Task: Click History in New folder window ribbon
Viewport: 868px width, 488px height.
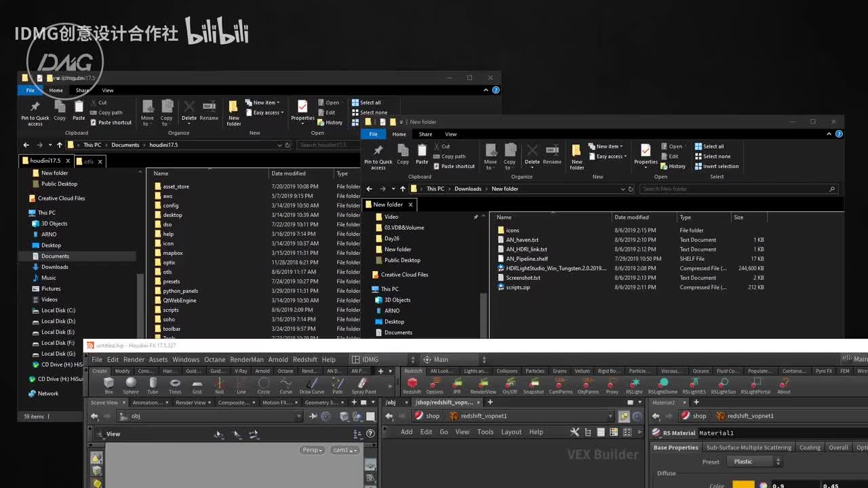Action: pos(673,166)
